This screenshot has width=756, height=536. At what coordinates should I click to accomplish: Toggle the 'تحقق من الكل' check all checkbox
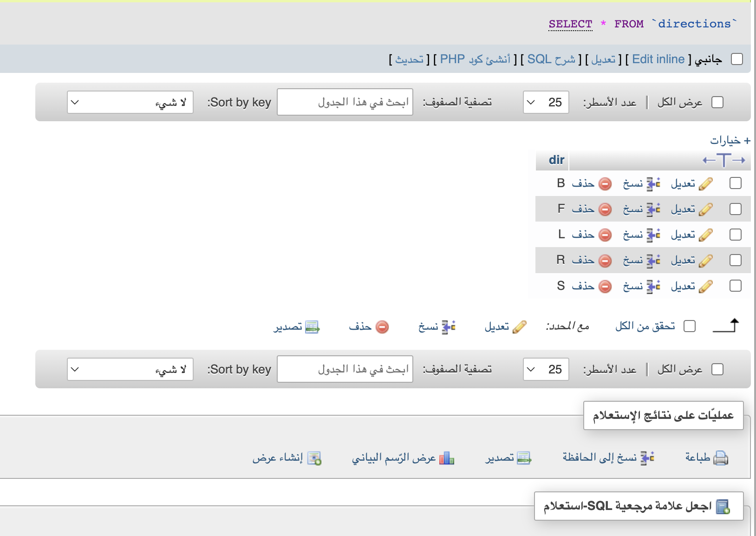tap(690, 326)
